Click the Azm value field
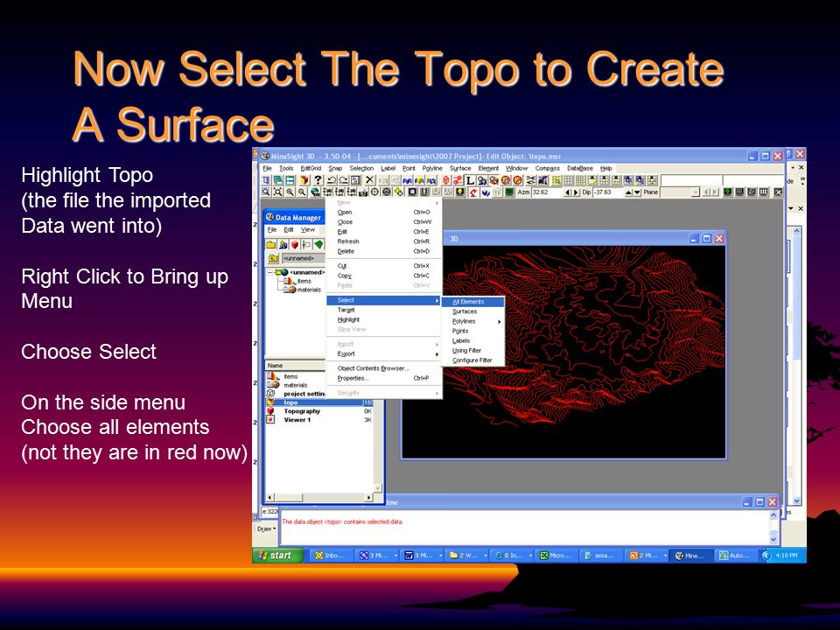 tap(548, 192)
